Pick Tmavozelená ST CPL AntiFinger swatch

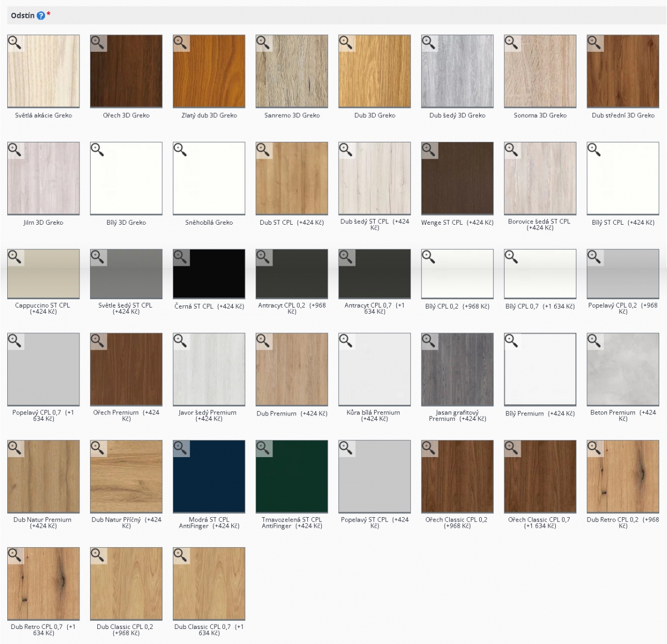[292, 477]
